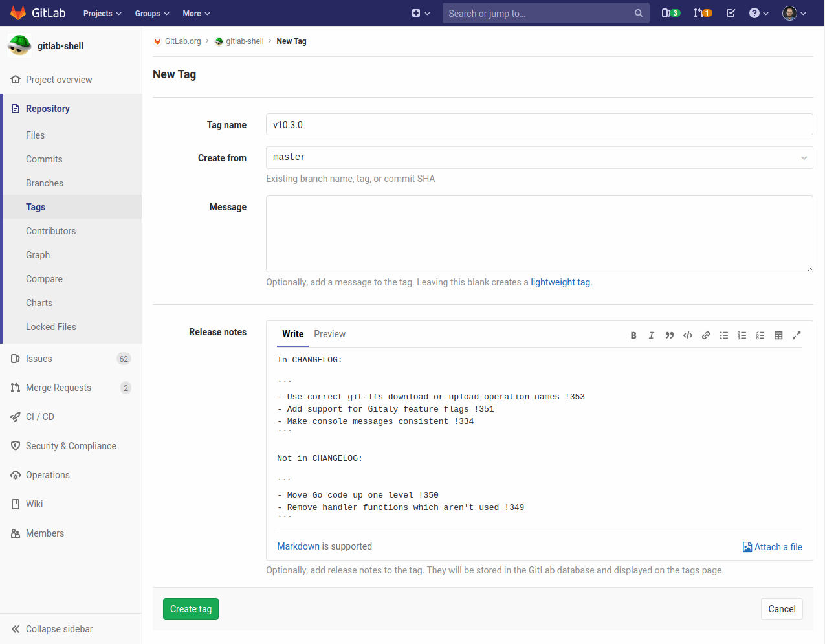Switch to the Preview tab

[329, 334]
